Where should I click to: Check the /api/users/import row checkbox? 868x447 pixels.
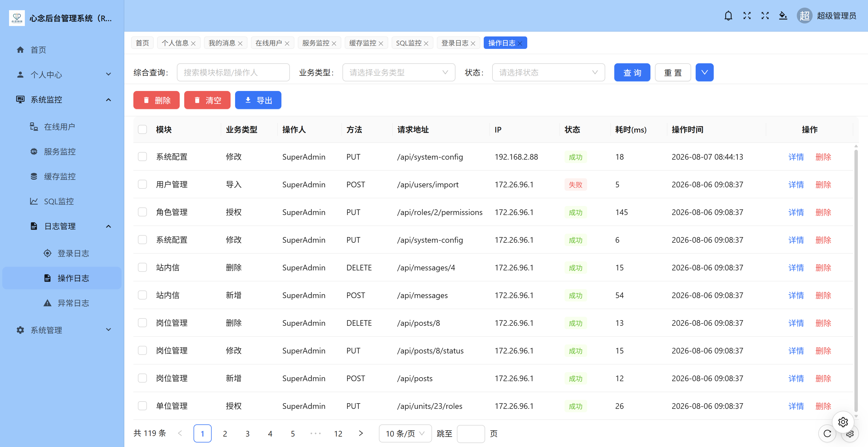coord(142,185)
